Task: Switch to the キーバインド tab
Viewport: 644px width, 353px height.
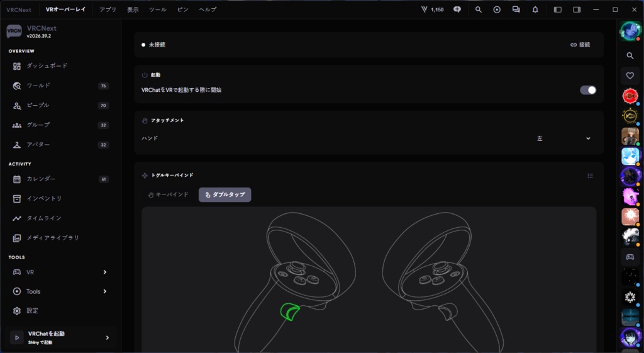Action: click(x=169, y=195)
